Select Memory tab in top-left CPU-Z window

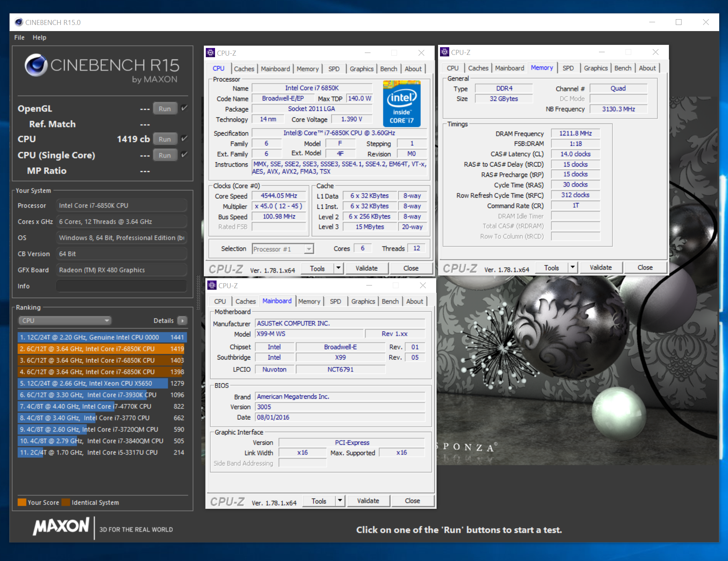(x=308, y=69)
